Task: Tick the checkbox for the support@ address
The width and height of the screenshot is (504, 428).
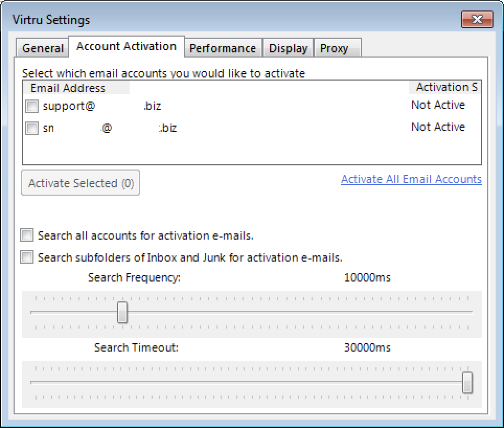Action: click(32, 106)
